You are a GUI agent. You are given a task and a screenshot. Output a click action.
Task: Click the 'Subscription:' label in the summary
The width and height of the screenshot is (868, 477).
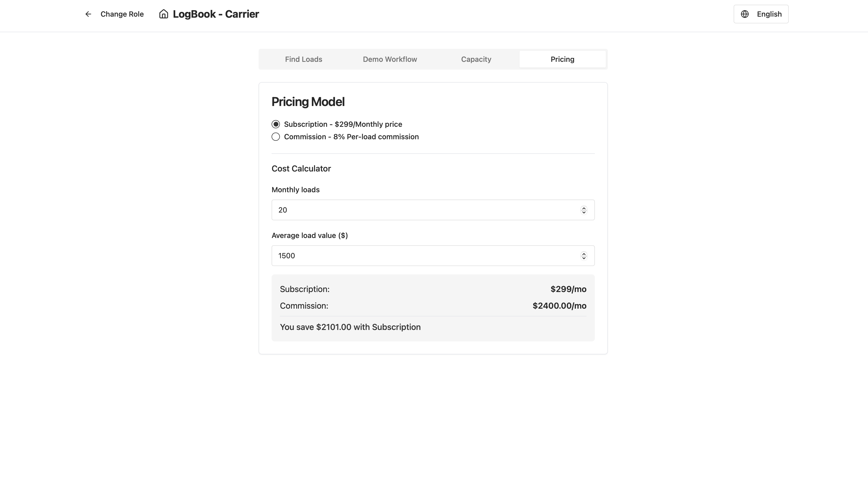[x=305, y=289]
